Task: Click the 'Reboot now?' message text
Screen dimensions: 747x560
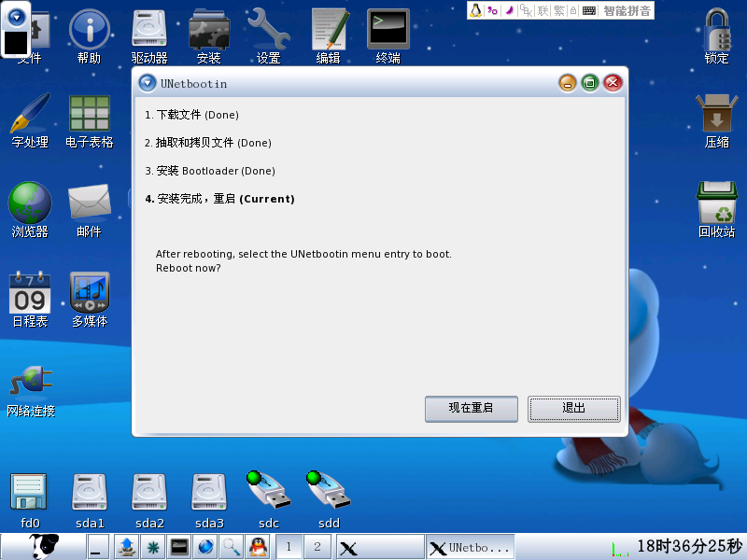Action: pyautogui.click(x=189, y=268)
